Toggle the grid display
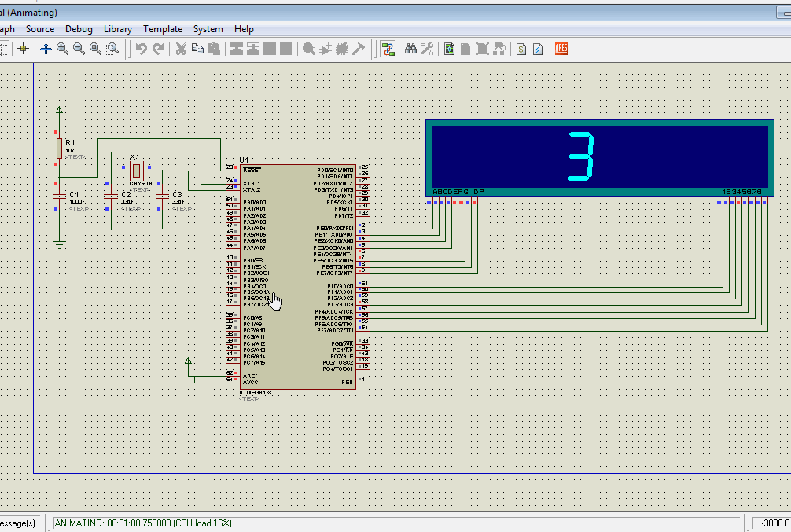 point(6,49)
